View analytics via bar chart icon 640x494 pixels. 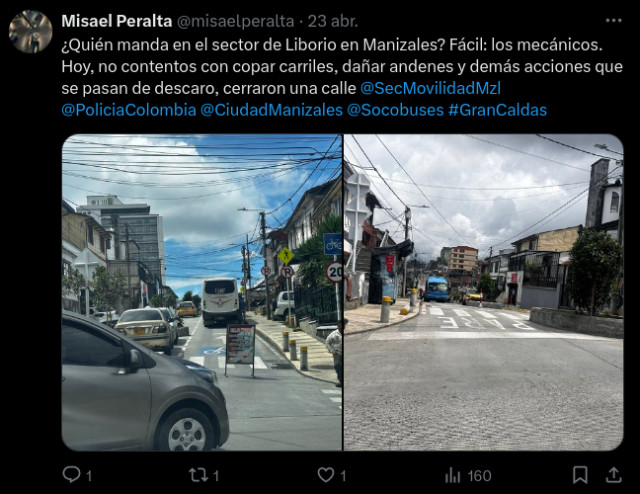coord(452,475)
